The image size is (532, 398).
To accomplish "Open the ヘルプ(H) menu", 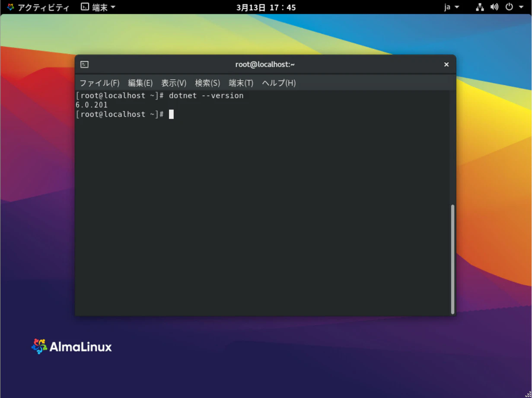I will point(279,83).
